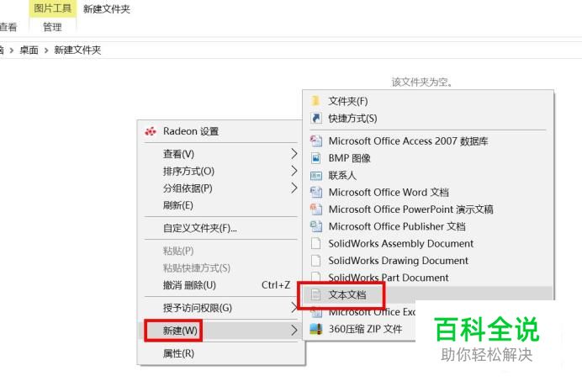Create a new 文件夹(F)
This screenshot has width=582, height=392.
pyautogui.click(x=428, y=101)
